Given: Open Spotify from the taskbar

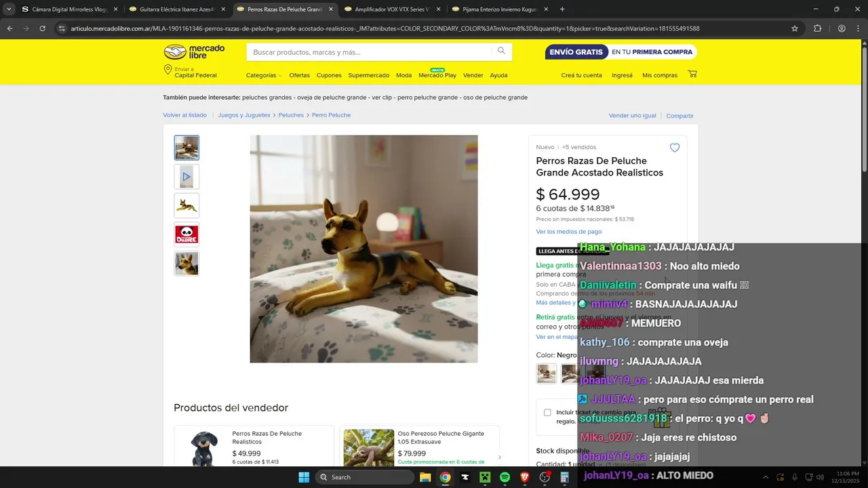Looking at the screenshot, I should coord(505,477).
